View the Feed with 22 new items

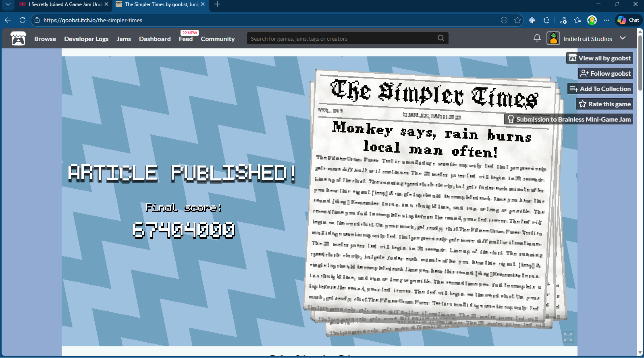pos(186,39)
